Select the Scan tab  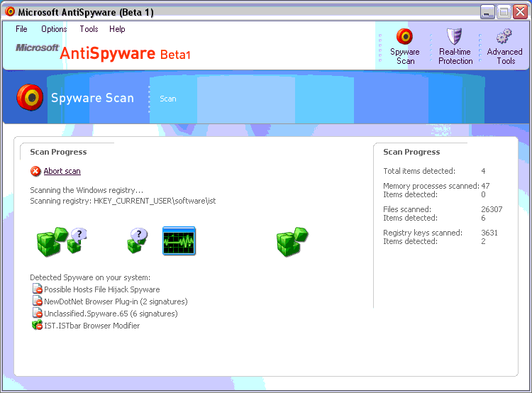pyautogui.click(x=168, y=99)
